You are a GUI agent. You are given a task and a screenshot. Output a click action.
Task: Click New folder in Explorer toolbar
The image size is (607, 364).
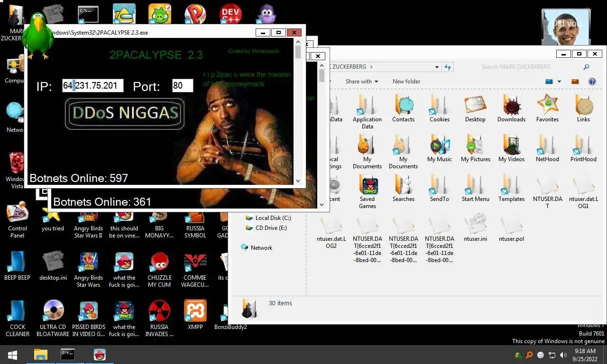pos(406,82)
